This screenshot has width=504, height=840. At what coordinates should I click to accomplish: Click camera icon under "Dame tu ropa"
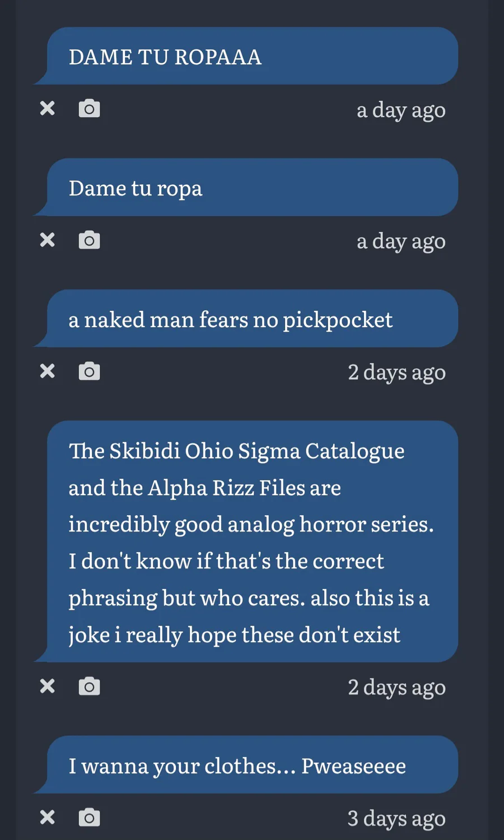tap(89, 240)
